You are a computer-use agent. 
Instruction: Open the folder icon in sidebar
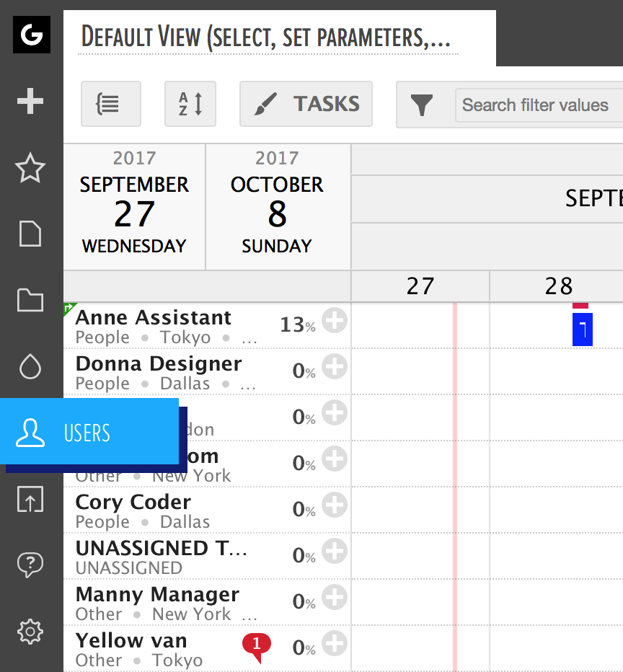pyautogui.click(x=30, y=300)
